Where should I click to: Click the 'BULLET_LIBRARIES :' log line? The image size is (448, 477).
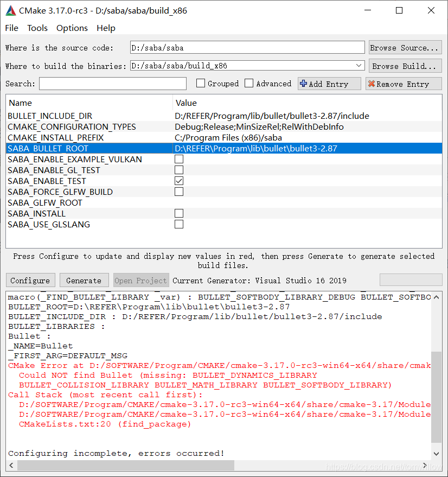[56, 327]
